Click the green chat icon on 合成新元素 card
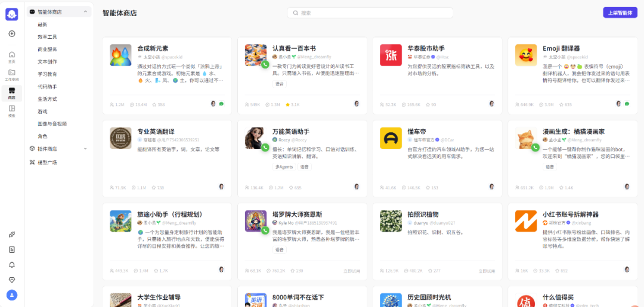This screenshot has width=644, height=307. click(x=221, y=104)
